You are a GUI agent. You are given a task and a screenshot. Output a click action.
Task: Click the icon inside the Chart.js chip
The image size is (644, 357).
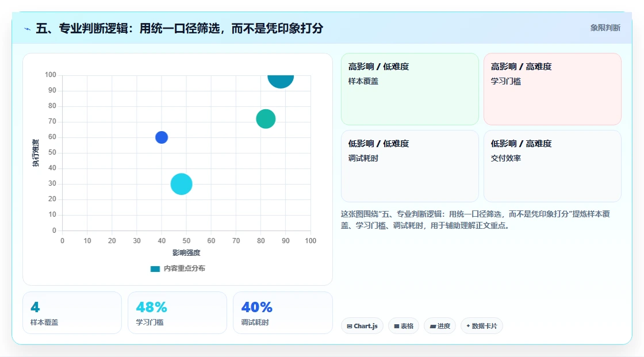point(350,326)
